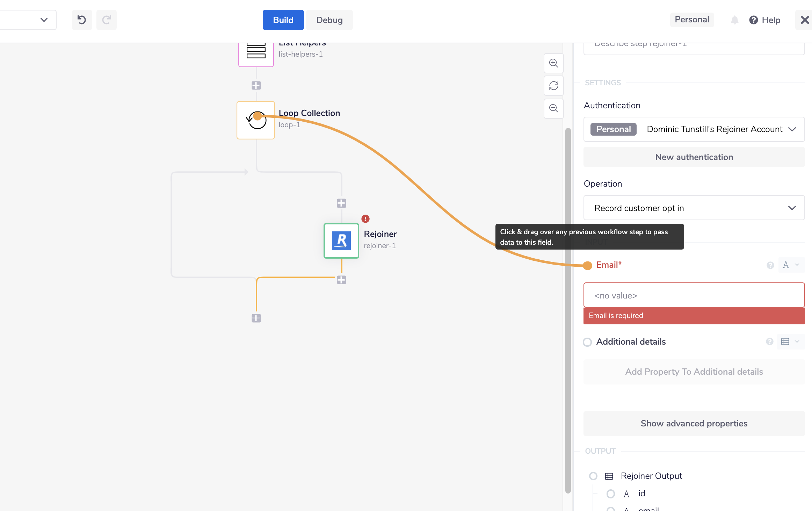Click the canvas zoom in magnifier
The width and height of the screenshot is (812, 511).
pyautogui.click(x=553, y=63)
